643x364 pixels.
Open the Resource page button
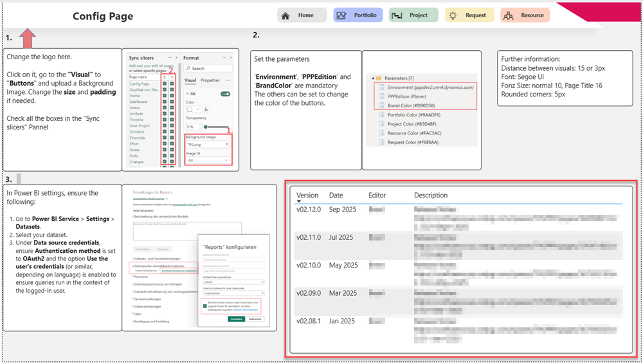point(525,15)
